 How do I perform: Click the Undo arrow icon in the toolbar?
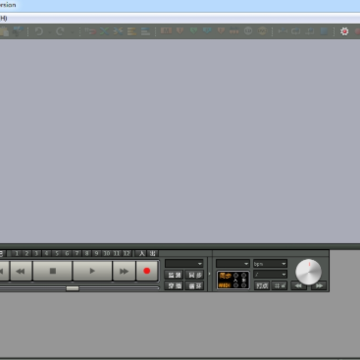coord(39,32)
